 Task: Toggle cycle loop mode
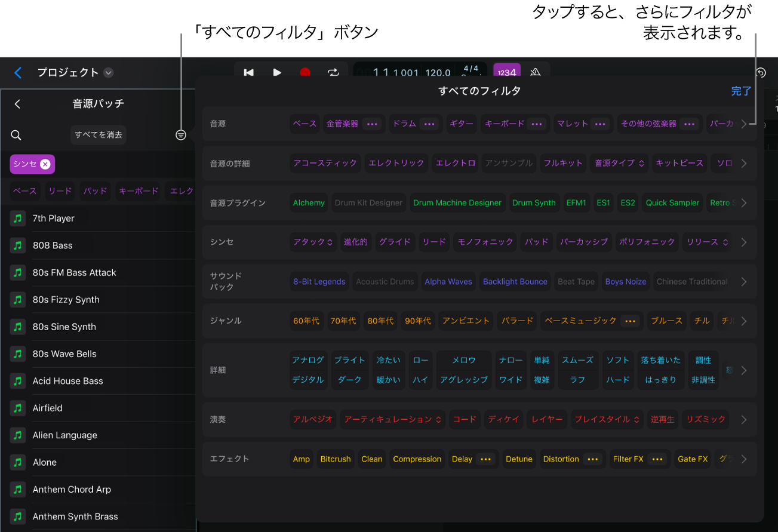[x=333, y=72]
